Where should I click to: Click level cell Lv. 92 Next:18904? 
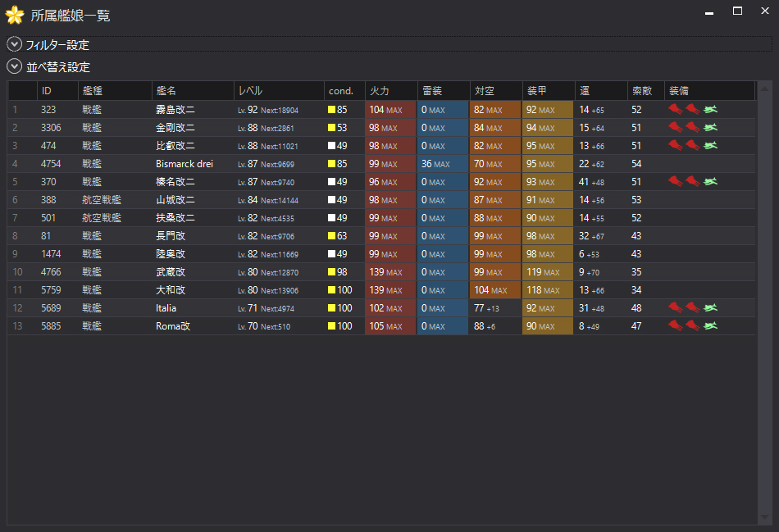tap(268, 110)
